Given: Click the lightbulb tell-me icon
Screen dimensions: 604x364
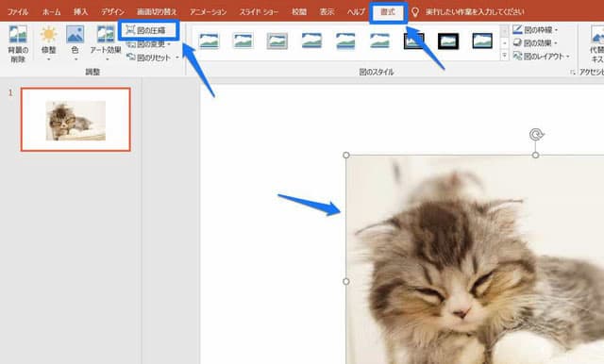Looking at the screenshot, I should (415, 12).
